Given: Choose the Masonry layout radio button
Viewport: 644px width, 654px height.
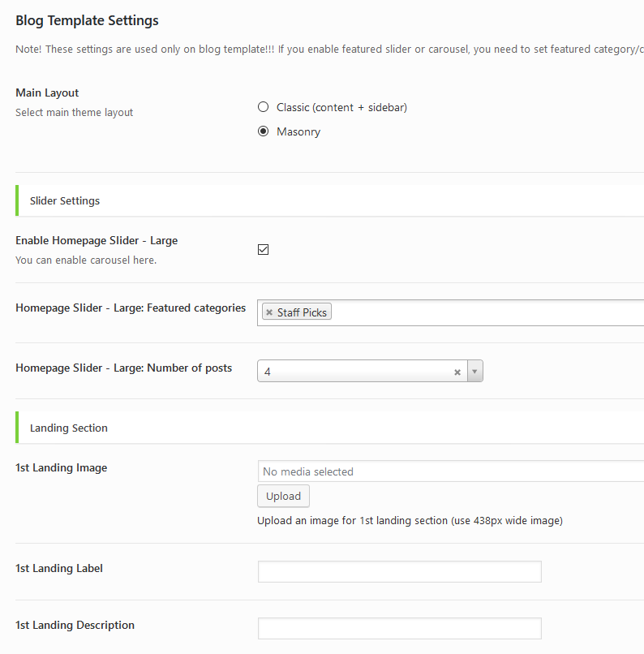Looking at the screenshot, I should (x=263, y=131).
